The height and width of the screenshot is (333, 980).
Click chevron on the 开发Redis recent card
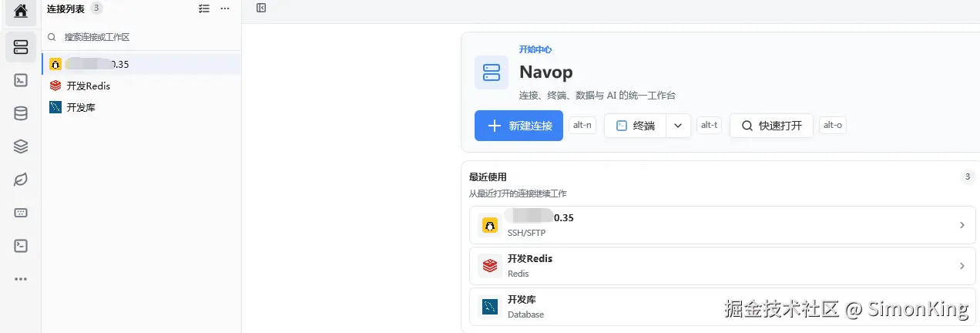pos(962,266)
